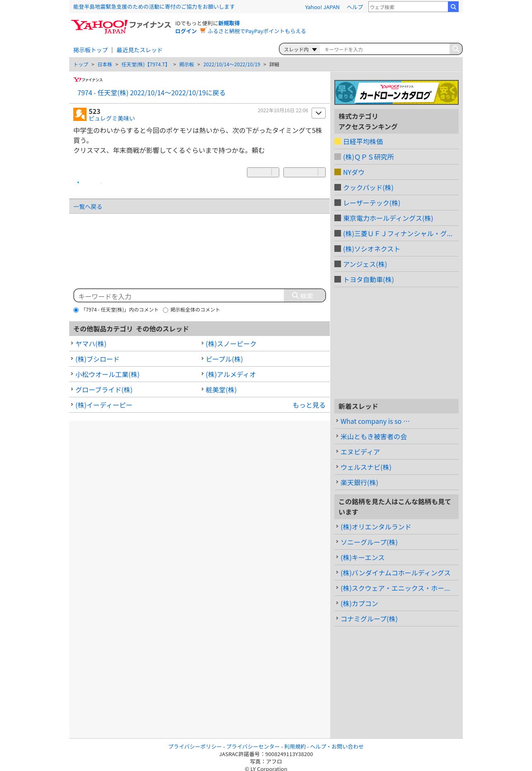Open コナミグループ(株) related stock
The image size is (532, 771).
(x=369, y=619)
